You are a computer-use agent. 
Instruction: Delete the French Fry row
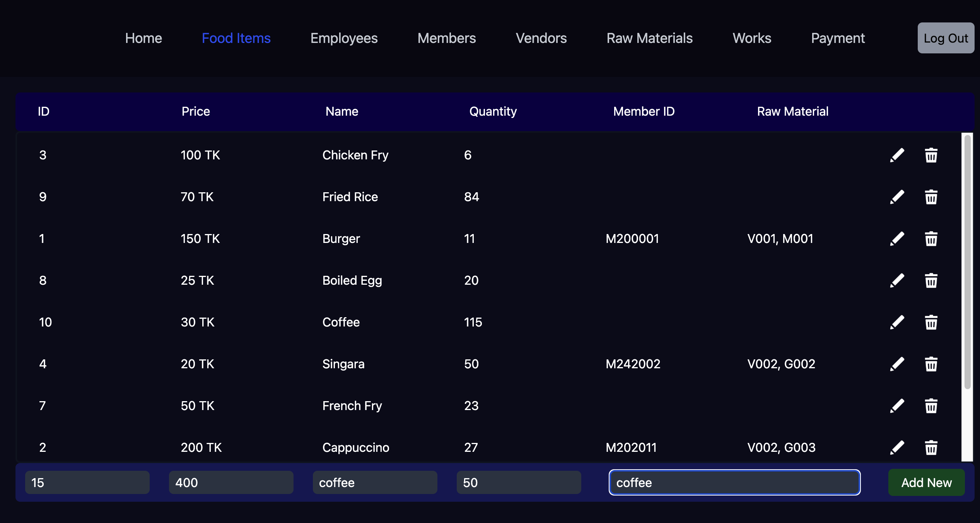931,406
